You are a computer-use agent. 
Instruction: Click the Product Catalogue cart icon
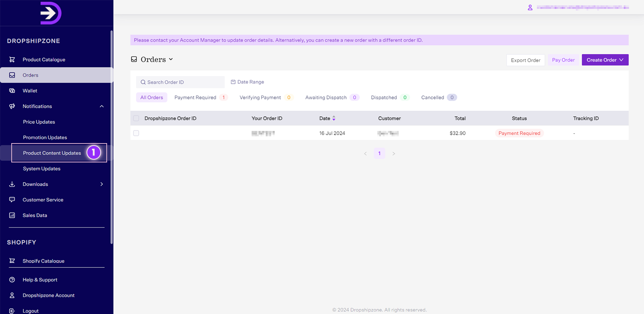12,60
